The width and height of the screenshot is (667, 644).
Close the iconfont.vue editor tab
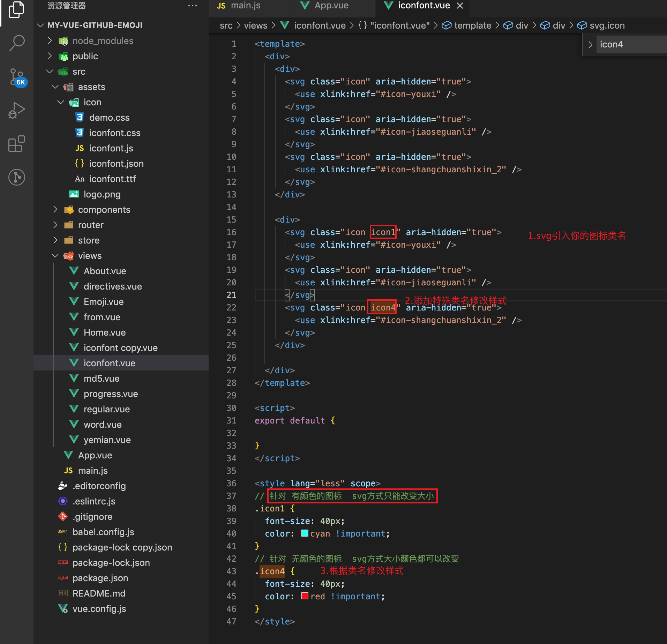coord(460,6)
